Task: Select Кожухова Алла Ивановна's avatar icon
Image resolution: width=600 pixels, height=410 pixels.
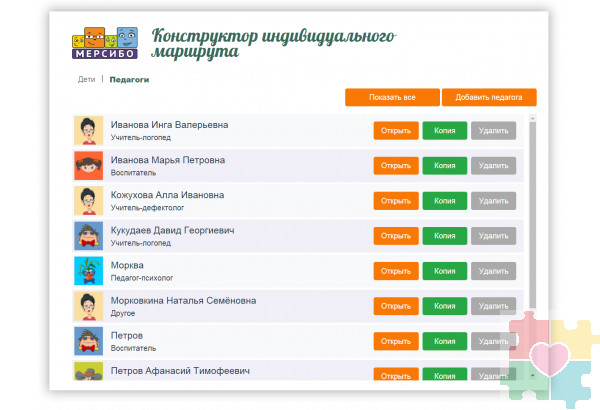Action: [89, 200]
